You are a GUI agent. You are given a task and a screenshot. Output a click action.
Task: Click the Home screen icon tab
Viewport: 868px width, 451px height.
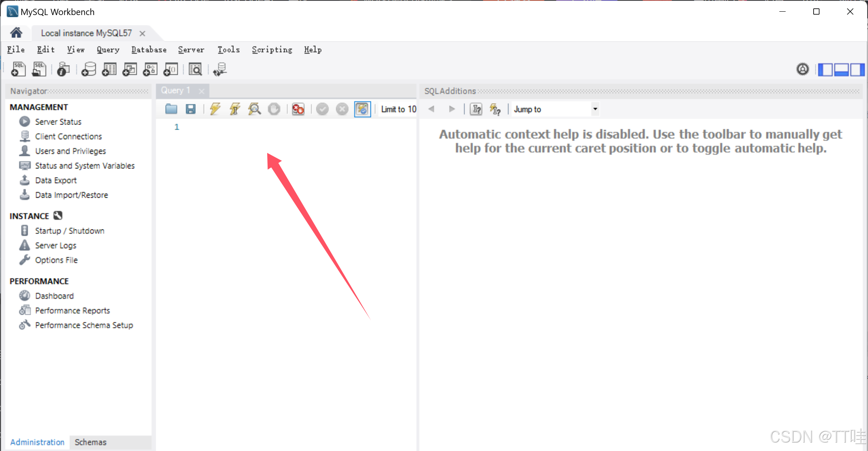click(16, 33)
